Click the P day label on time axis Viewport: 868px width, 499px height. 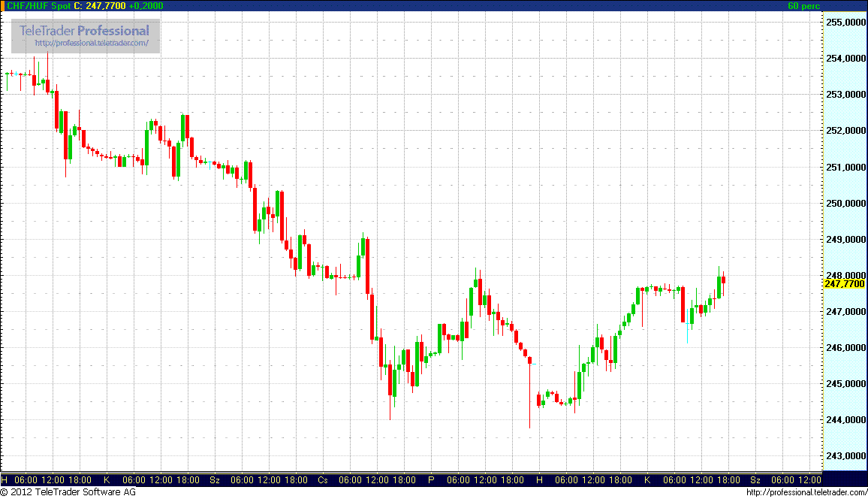[431, 480]
